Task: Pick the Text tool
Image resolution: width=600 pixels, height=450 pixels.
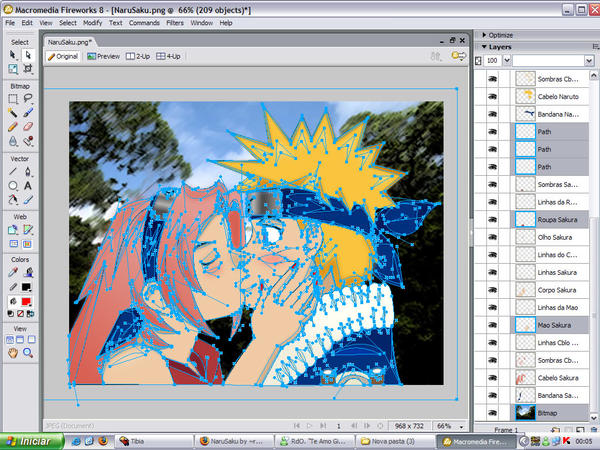Action: (28, 186)
